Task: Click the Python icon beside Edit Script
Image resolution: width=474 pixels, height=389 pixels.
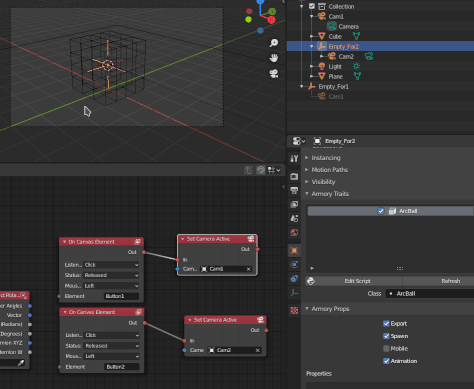Action: tap(311, 281)
